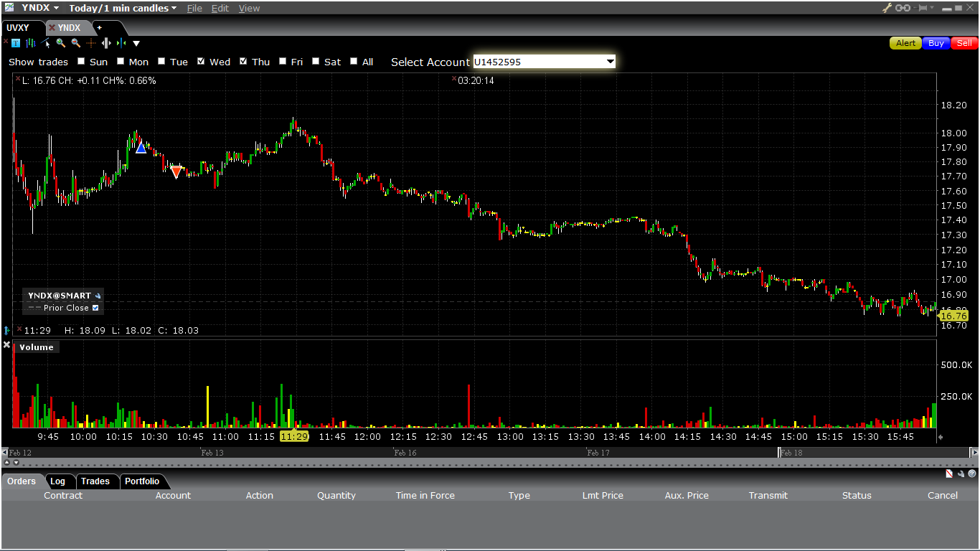Click the blue Buy button
Viewport: 980px width, 551px height.
click(x=936, y=43)
